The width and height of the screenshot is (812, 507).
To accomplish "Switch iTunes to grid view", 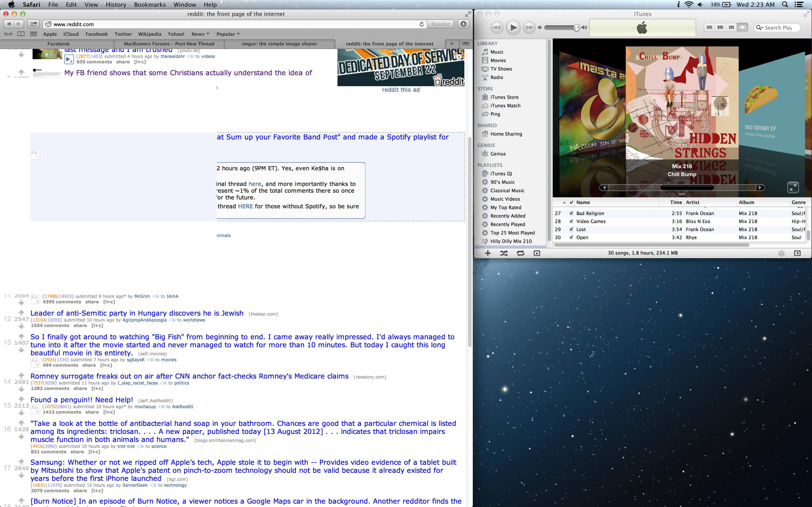I will [x=731, y=27].
